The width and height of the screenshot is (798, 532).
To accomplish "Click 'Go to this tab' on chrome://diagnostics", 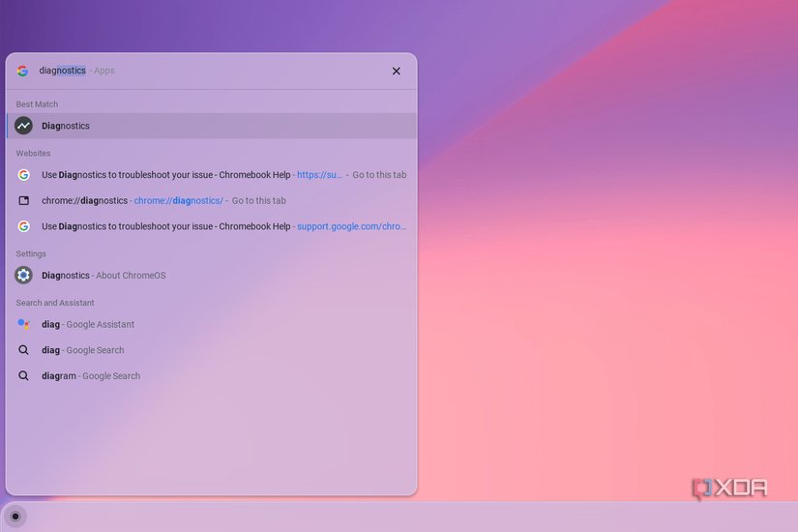I will 258,200.
